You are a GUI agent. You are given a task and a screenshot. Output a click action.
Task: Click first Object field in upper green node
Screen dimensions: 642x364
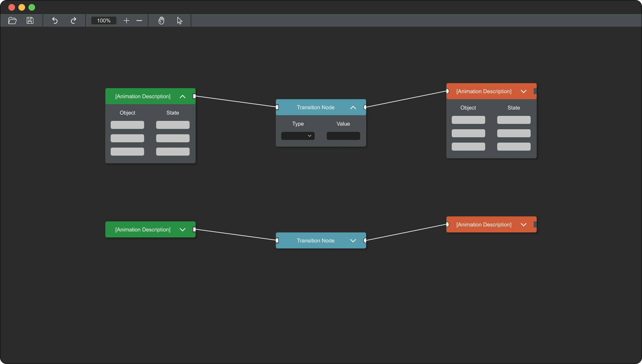[127, 125]
